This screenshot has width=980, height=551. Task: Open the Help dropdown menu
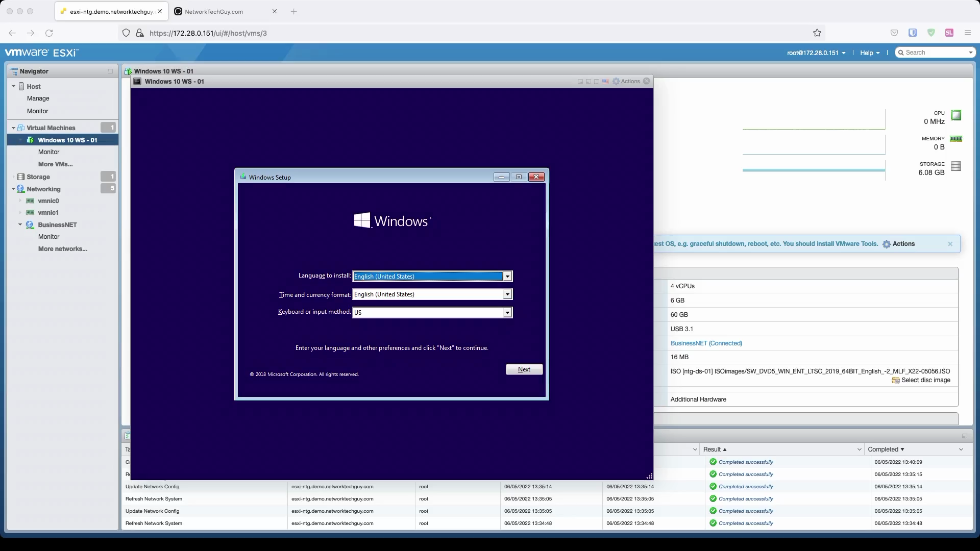click(870, 53)
